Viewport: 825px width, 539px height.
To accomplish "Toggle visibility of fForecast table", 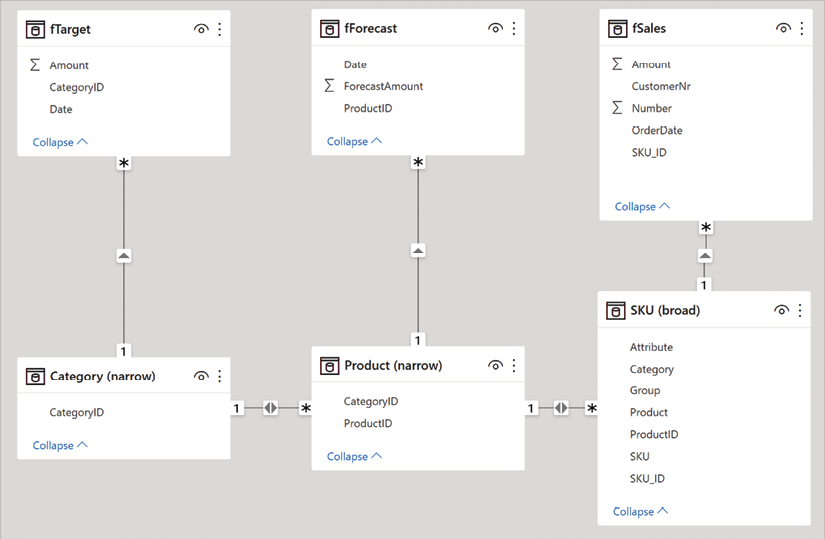I will tap(495, 28).
